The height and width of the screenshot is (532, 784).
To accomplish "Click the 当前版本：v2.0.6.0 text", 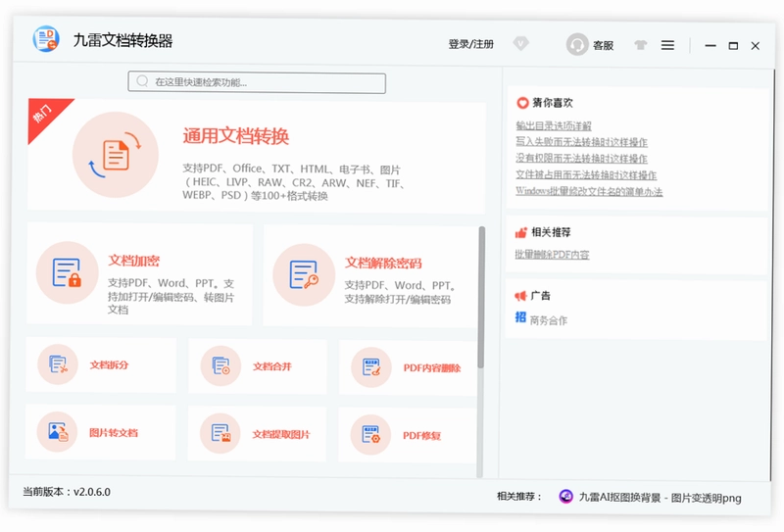I will click(67, 492).
